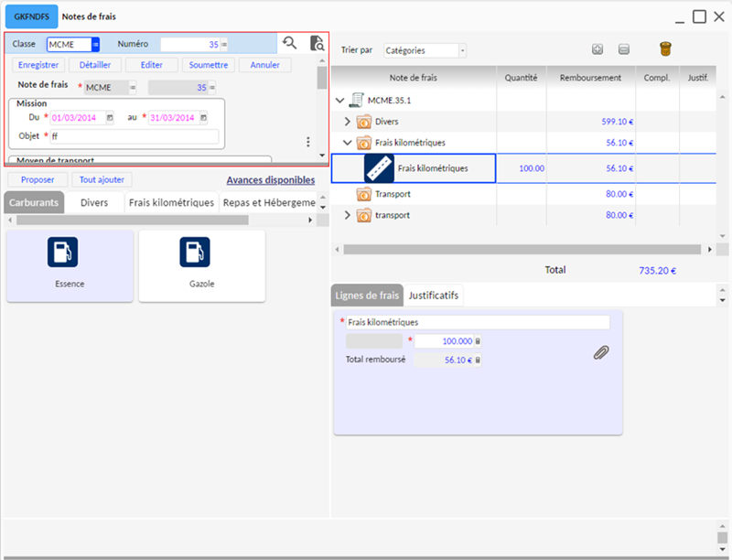Viewport: 732px width, 560px height.
Task: Open the three-dot options menu
Action: point(308,142)
